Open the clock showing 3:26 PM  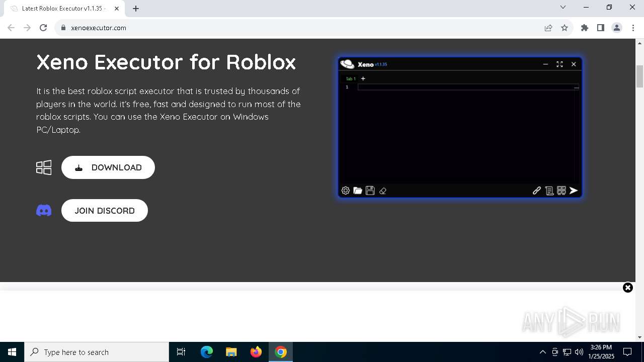601,352
